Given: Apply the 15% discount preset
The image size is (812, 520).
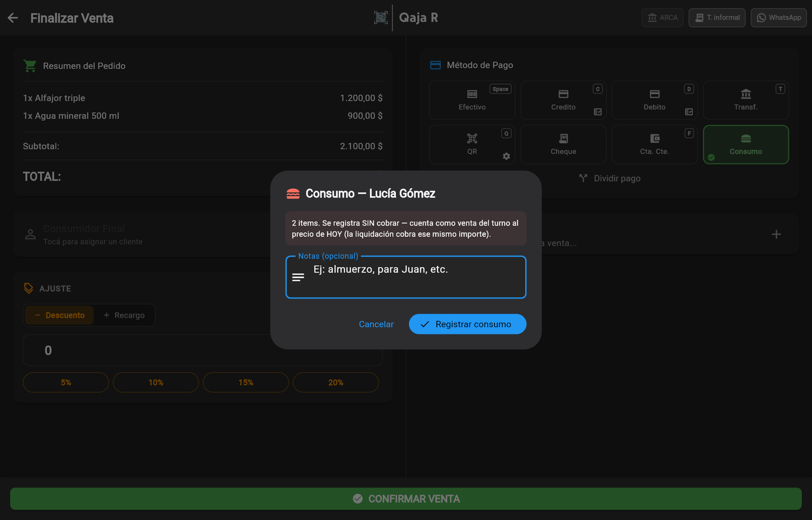Looking at the screenshot, I should [x=246, y=382].
